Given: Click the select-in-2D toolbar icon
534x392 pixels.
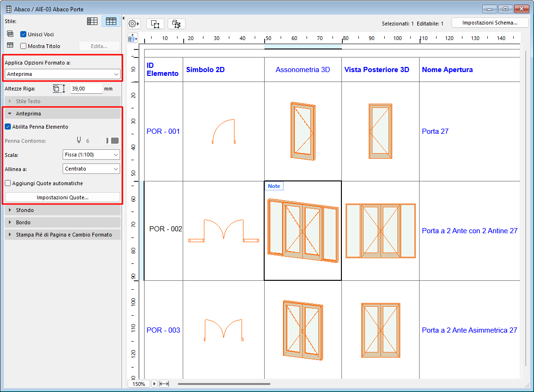Looking at the screenshot, I should point(155,24).
